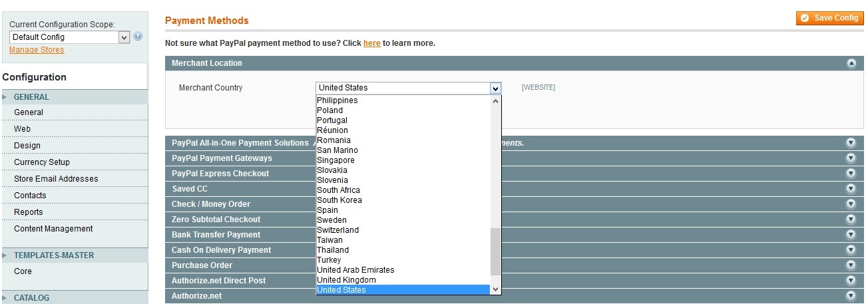Image resolution: width=868 pixels, height=304 pixels.
Task: Select Turkey in country list
Action: (x=403, y=260)
